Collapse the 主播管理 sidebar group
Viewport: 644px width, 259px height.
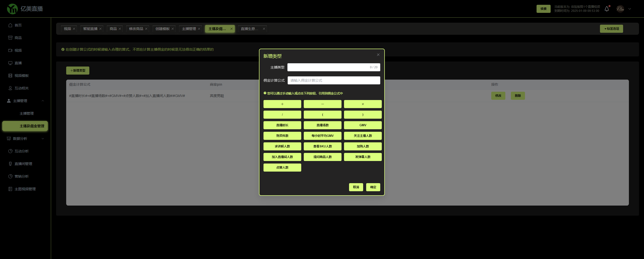click(x=43, y=101)
